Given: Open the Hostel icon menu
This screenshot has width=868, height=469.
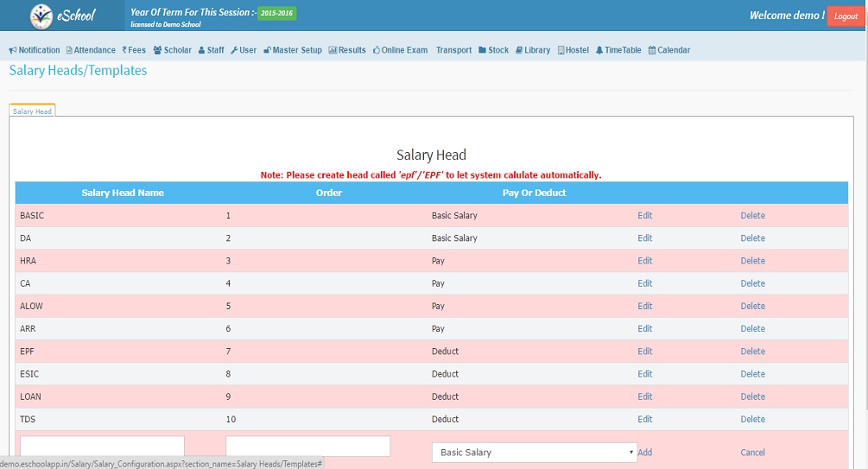Looking at the screenshot, I should 561,50.
